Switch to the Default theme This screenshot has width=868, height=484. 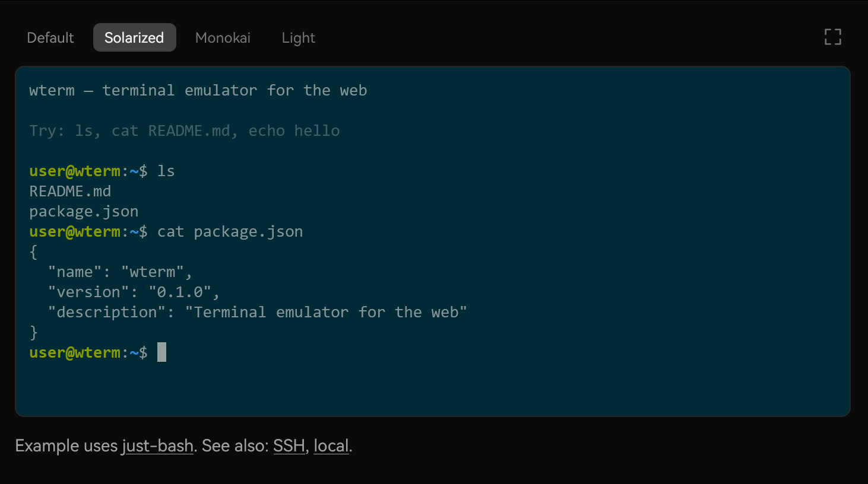(x=50, y=37)
